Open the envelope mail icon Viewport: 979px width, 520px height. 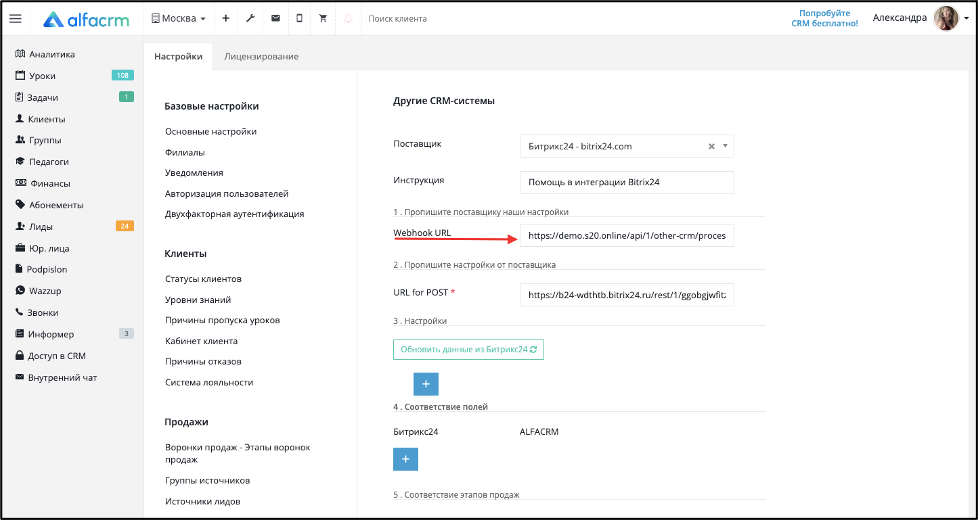(275, 19)
